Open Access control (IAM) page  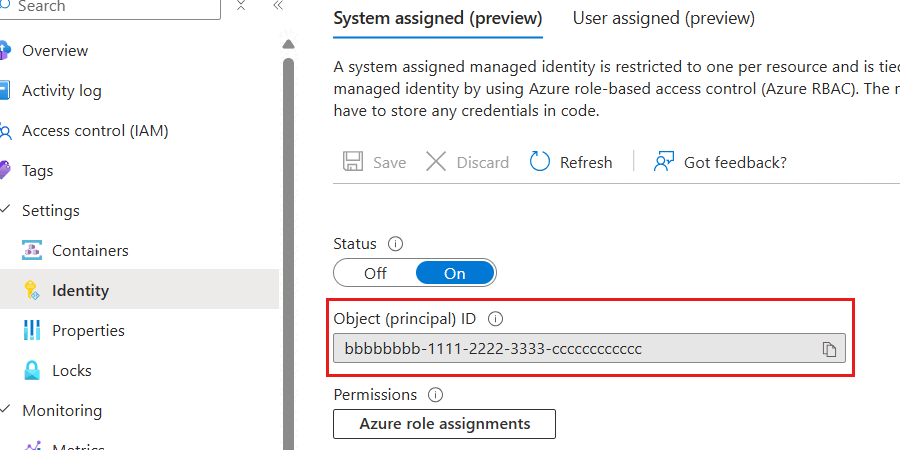(x=95, y=131)
